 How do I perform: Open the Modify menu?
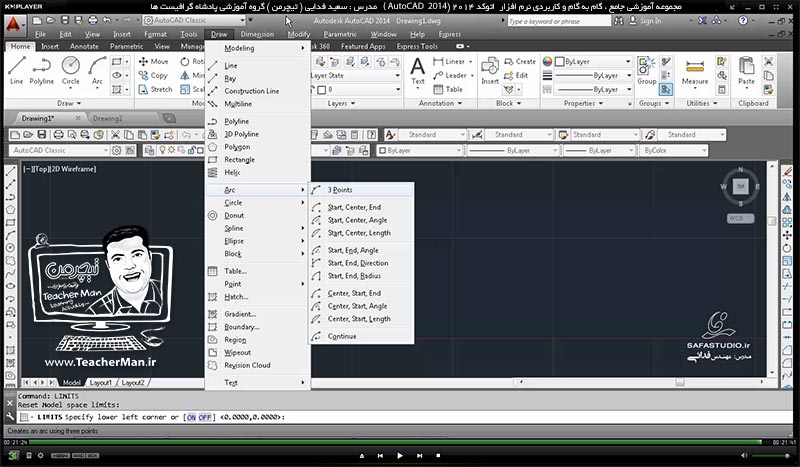(x=298, y=34)
